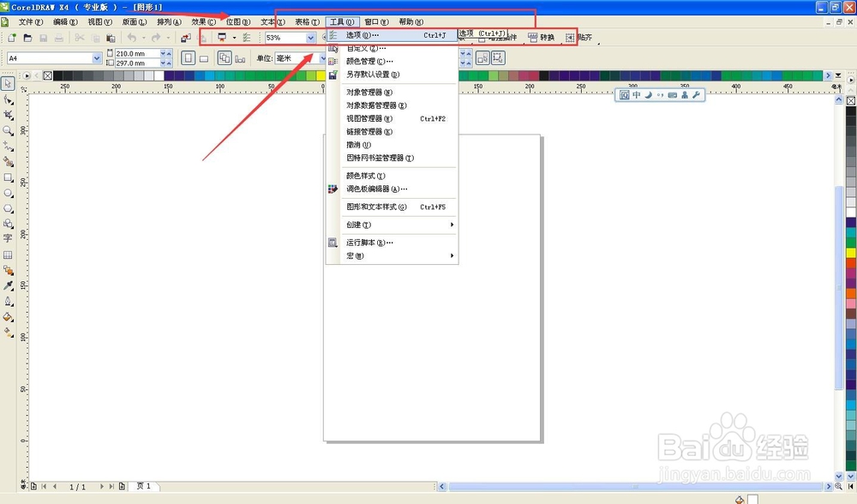Image resolution: width=857 pixels, height=504 pixels.
Task: Click the 转换 toolbar button
Action: pyautogui.click(x=541, y=38)
